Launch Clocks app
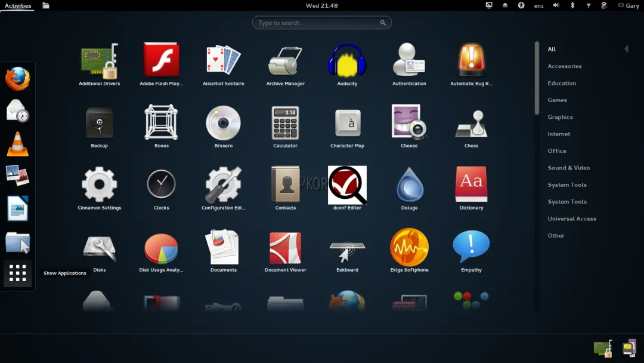 (x=162, y=184)
